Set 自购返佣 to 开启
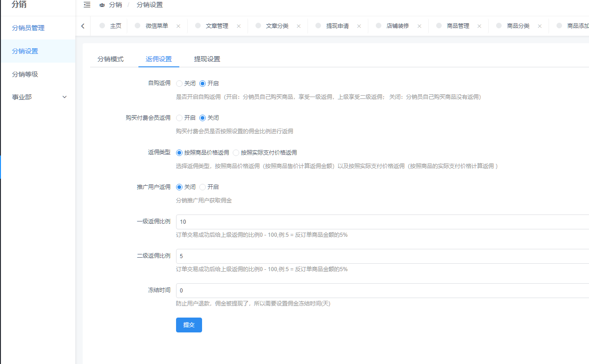This screenshot has height=364, width=589. (x=203, y=84)
